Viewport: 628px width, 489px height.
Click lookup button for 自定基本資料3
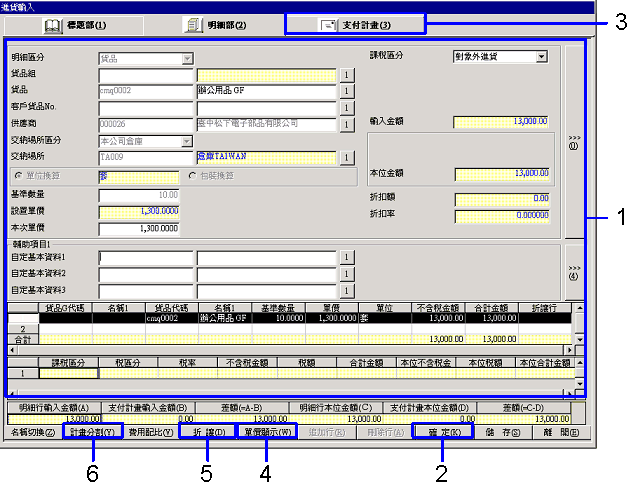pos(345,290)
